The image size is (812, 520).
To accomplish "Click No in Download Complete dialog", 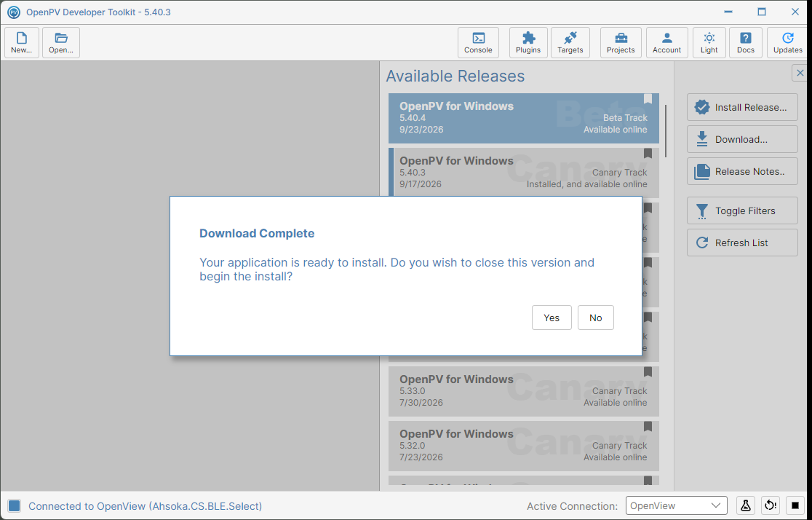I will [595, 318].
